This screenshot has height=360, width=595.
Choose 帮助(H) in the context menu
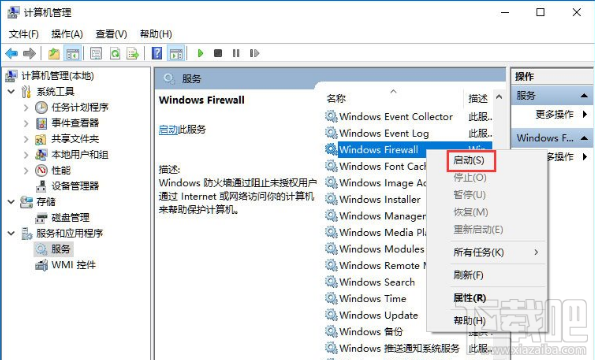click(469, 321)
